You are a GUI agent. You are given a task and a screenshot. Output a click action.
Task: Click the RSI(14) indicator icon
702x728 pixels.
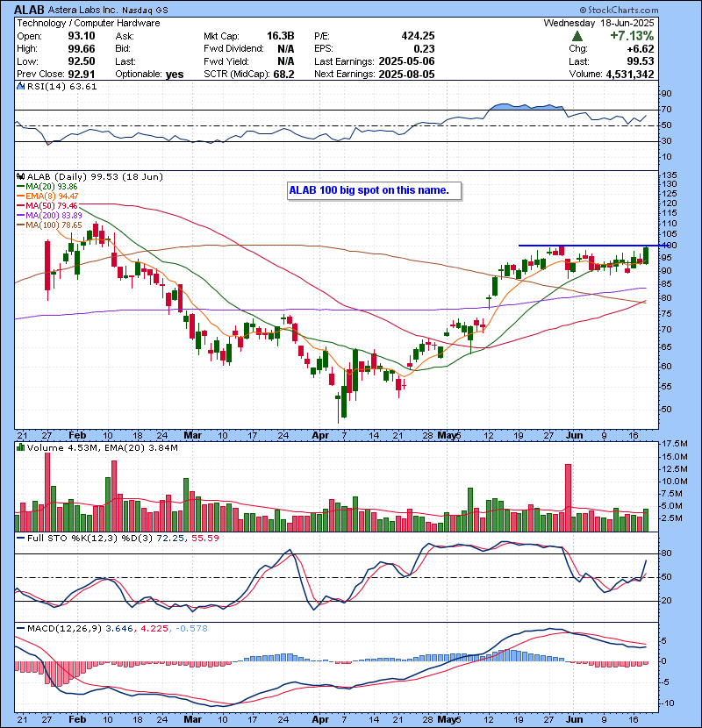(21, 86)
